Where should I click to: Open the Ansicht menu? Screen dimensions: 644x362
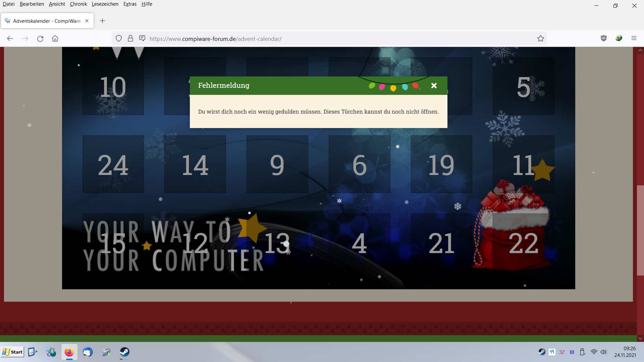(x=57, y=4)
